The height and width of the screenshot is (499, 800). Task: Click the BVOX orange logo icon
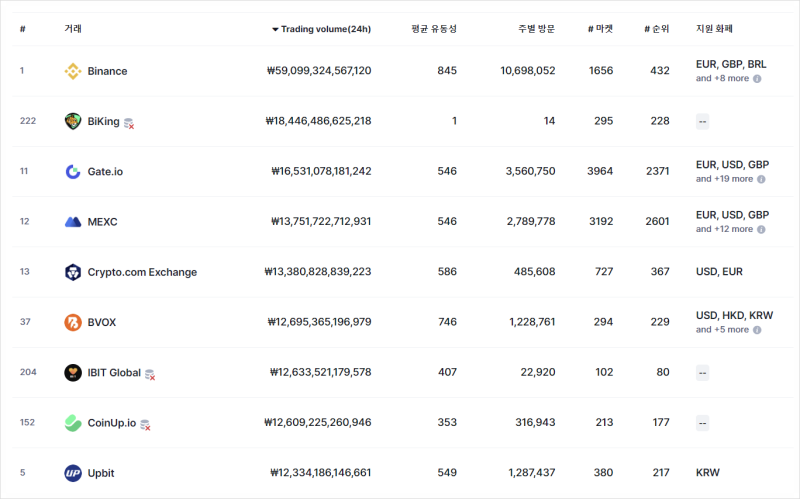(x=73, y=322)
